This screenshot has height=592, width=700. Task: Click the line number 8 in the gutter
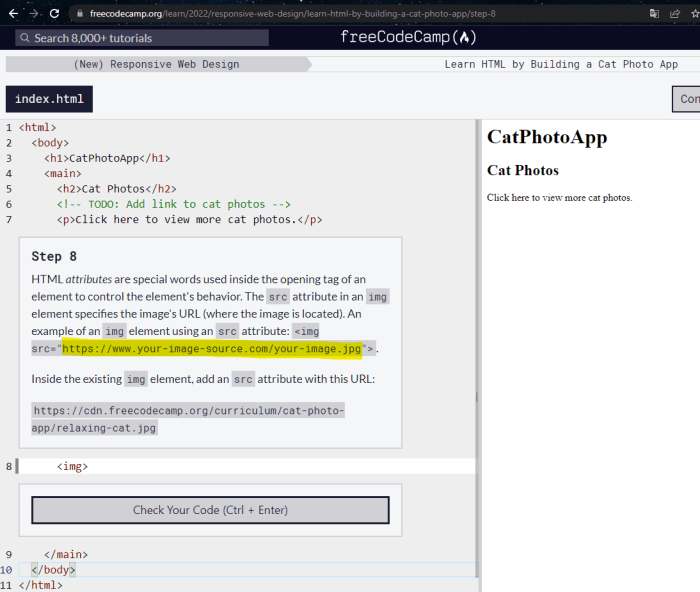[9, 467]
